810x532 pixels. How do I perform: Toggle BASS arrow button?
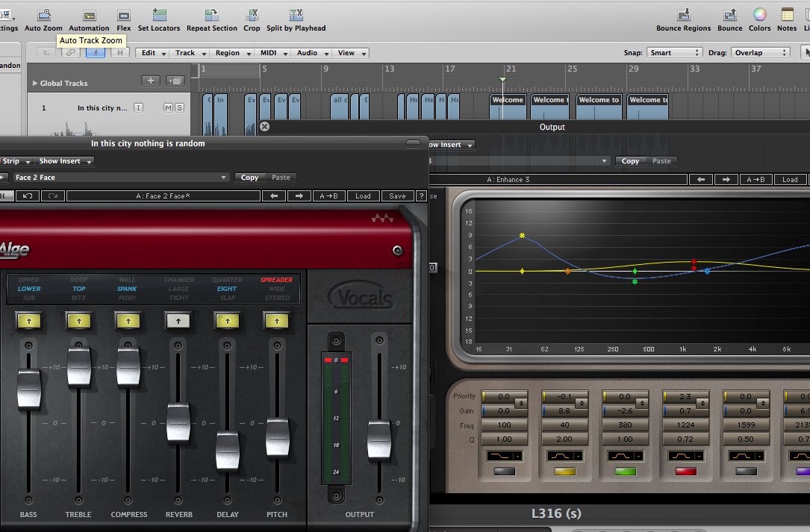pos(29,321)
